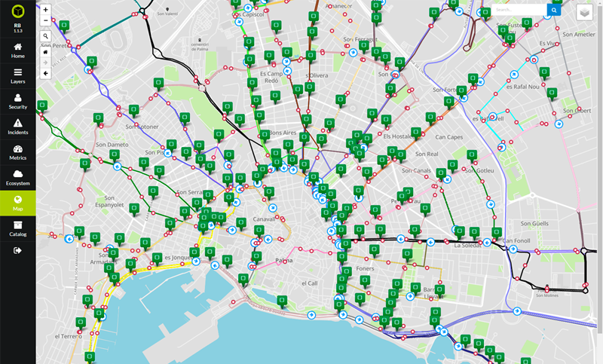
Task: Click the Palma map label
Action: (x=284, y=261)
